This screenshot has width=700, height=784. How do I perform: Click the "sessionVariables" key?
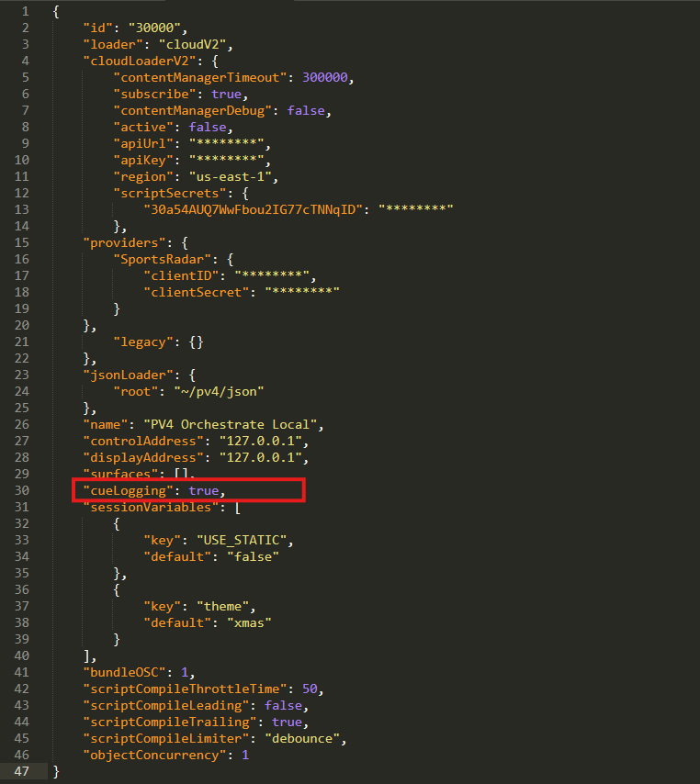(x=151, y=507)
